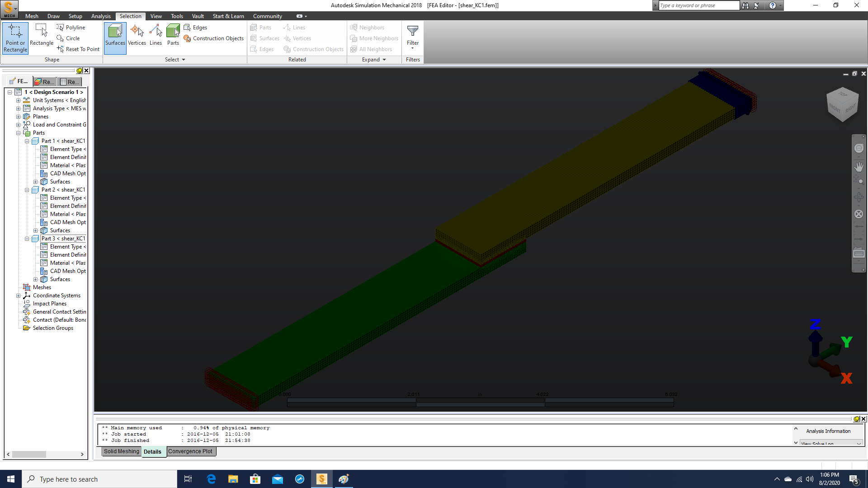Switch to the Convergence Plot tab
868x488 pixels.
191,451
